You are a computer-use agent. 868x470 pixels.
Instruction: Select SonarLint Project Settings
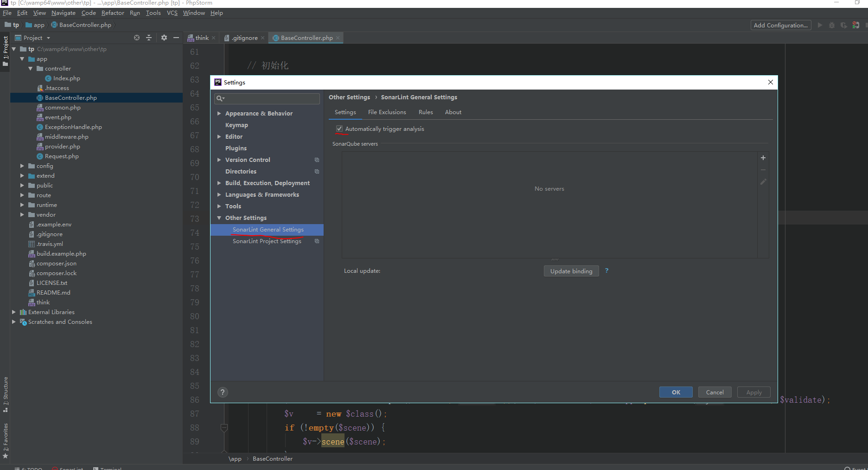[267, 241]
